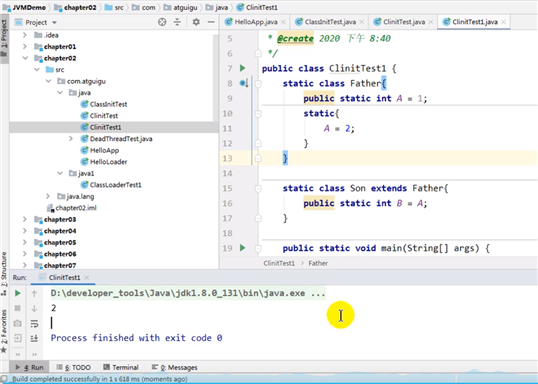Collapse the com.atguigu package
538x384 pixels.
(x=48, y=81)
